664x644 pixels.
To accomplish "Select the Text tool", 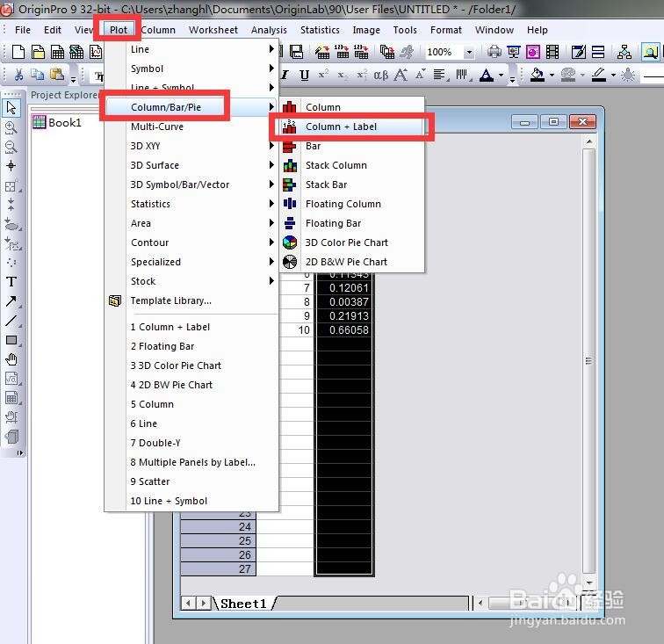I will (11, 282).
